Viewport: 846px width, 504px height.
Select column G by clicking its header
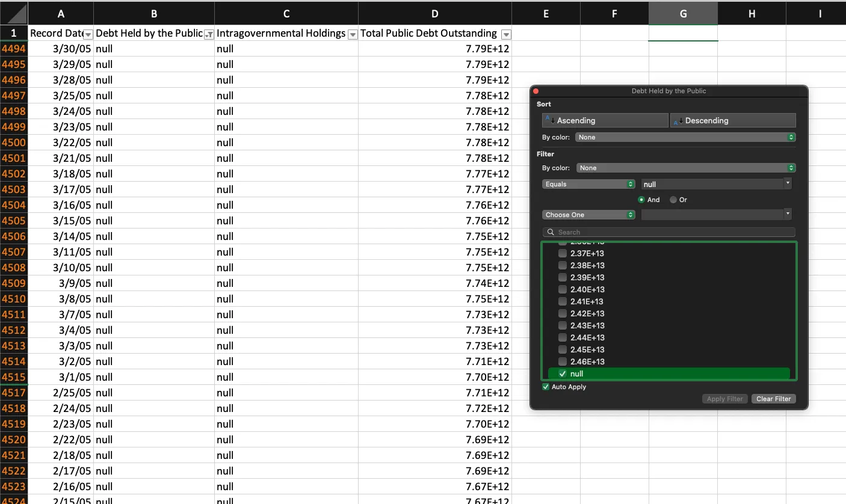tap(683, 13)
